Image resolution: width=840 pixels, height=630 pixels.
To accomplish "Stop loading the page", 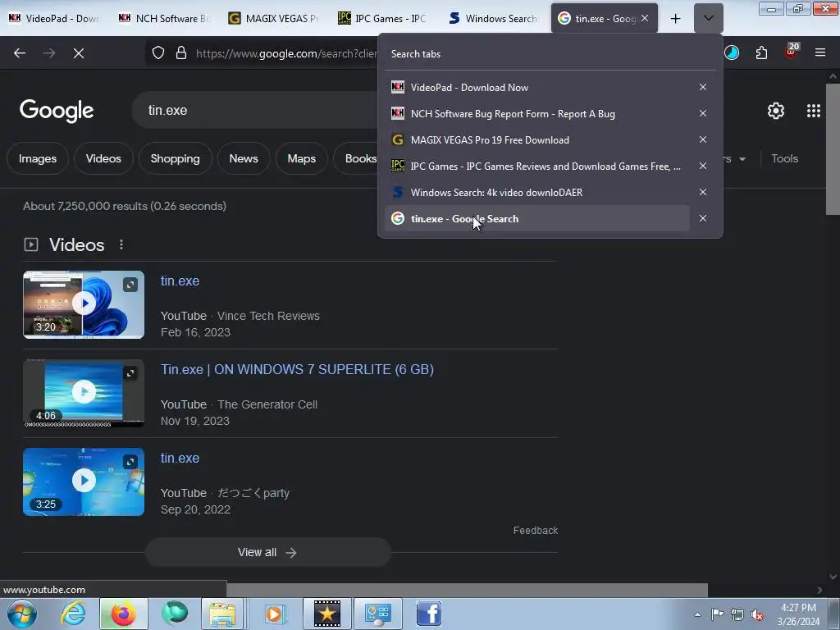I will pos(79,53).
